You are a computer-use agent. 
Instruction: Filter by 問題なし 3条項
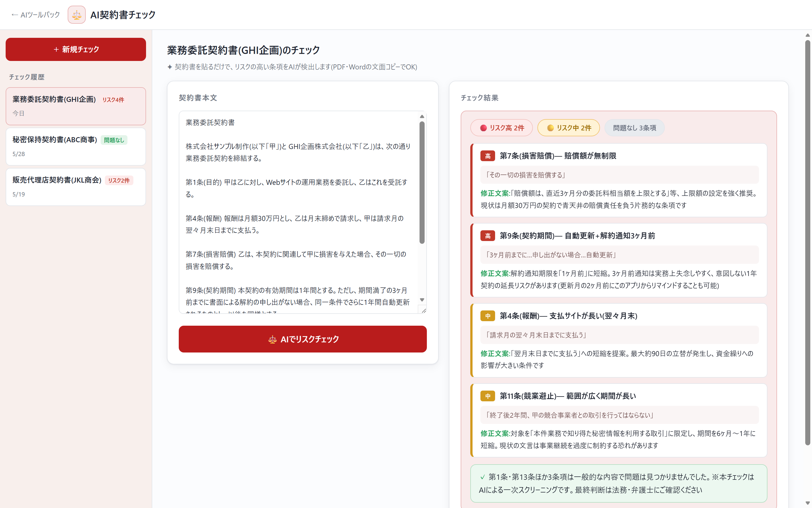point(634,128)
